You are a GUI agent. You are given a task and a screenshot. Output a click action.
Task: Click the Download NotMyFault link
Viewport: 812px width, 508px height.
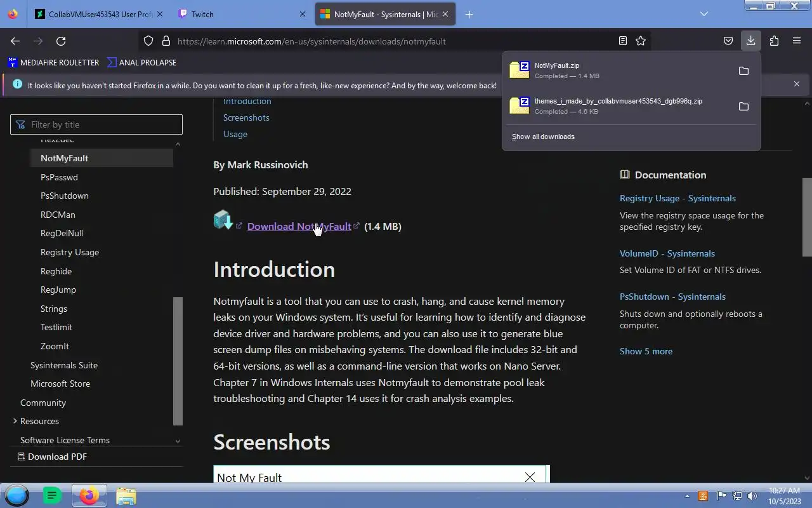(299, 226)
